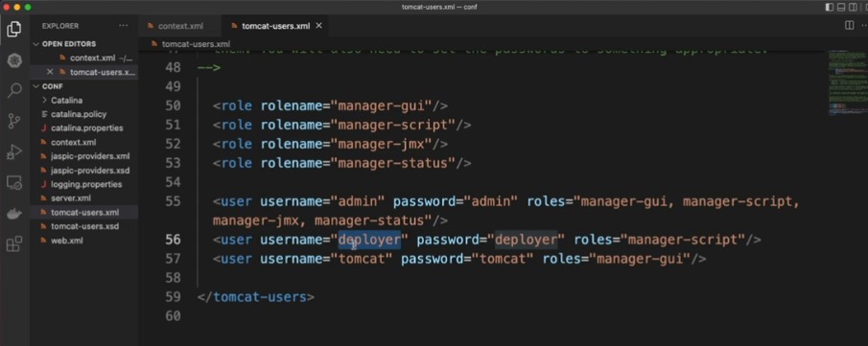Open context.xml in CONF folder
The width and height of the screenshot is (868, 346).
click(x=73, y=142)
